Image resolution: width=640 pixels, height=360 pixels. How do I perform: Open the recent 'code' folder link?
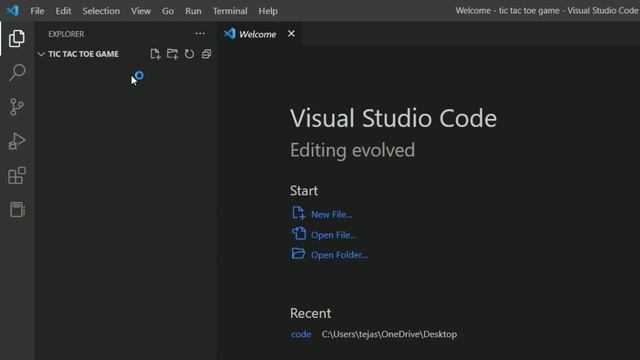point(301,334)
